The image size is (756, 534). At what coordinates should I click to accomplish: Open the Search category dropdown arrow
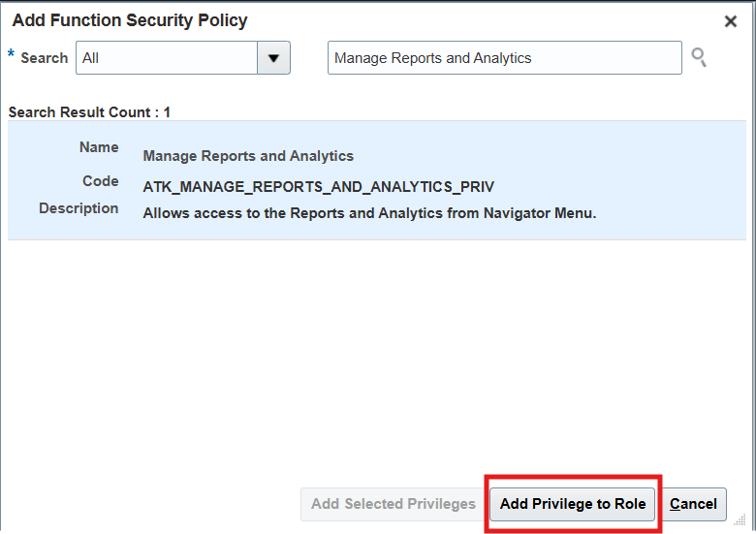[x=273, y=58]
